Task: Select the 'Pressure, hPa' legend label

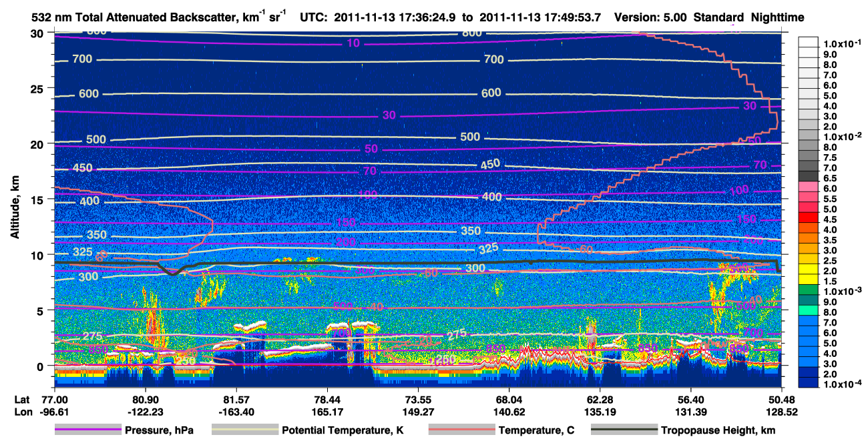Action: tap(159, 431)
